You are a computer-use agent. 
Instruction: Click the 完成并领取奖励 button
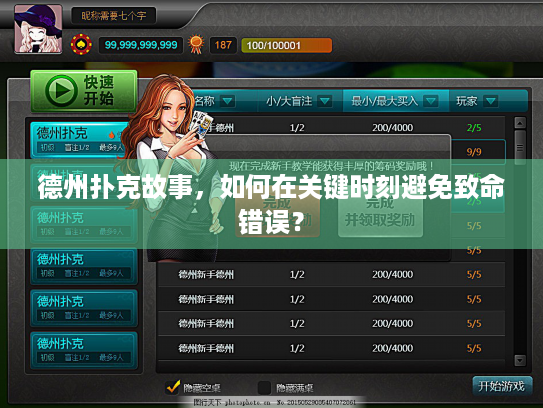point(380,212)
